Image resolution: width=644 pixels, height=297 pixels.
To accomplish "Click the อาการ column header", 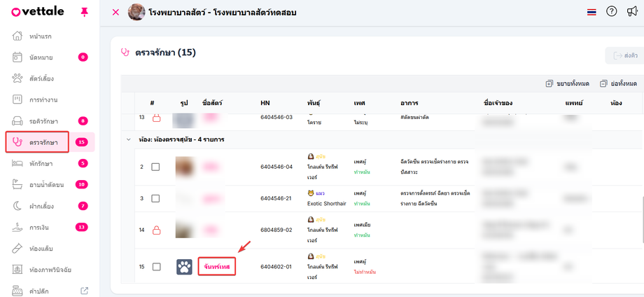I will tap(409, 103).
